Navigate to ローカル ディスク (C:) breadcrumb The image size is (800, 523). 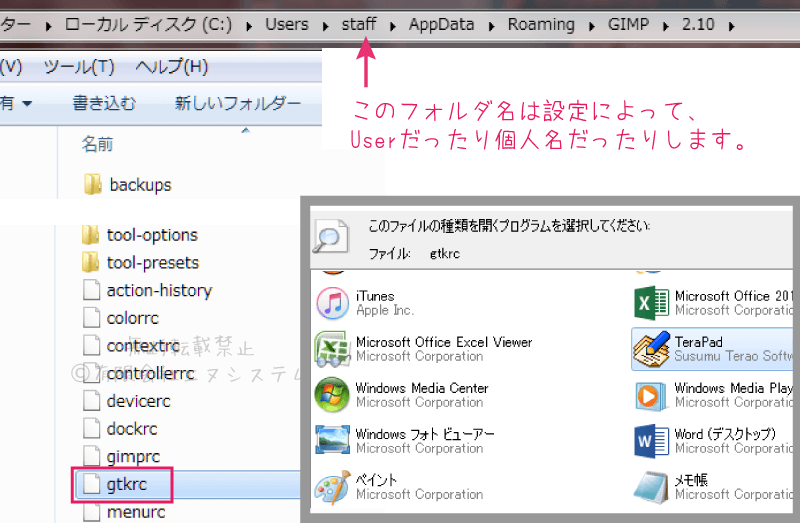[148, 24]
